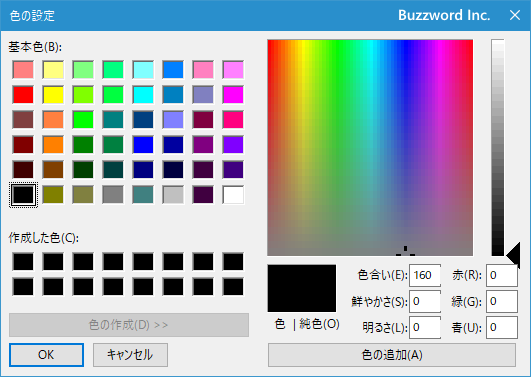The image size is (531, 377).
Task: Pick the pale yellow basic color swatch
Action: click(53, 69)
